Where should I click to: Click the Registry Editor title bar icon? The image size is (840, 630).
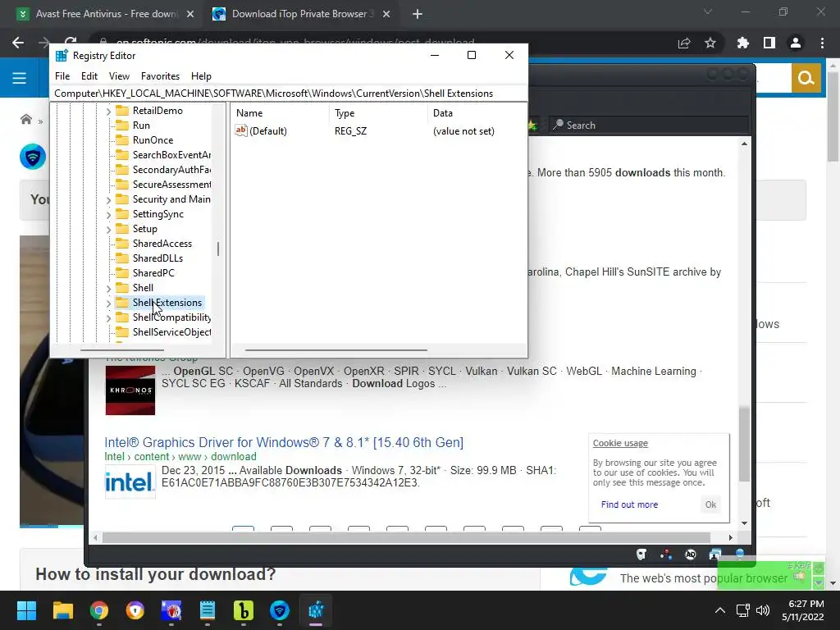tap(62, 55)
